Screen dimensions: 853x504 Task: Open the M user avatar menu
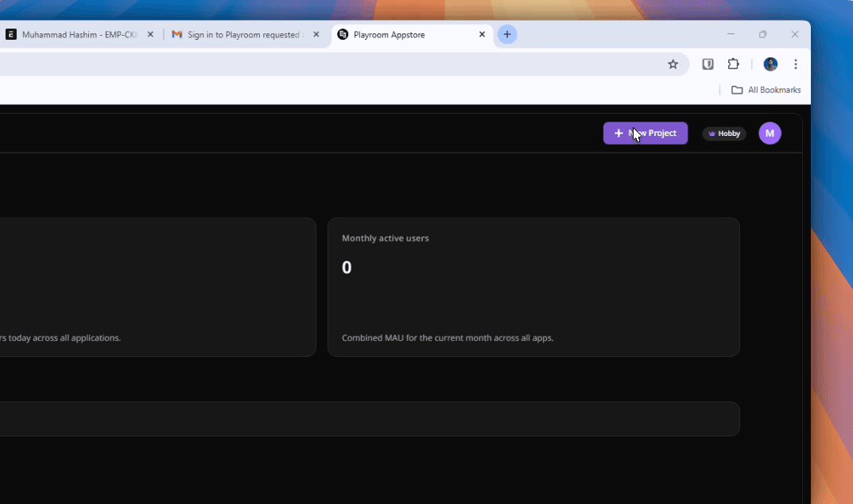[x=770, y=134]
